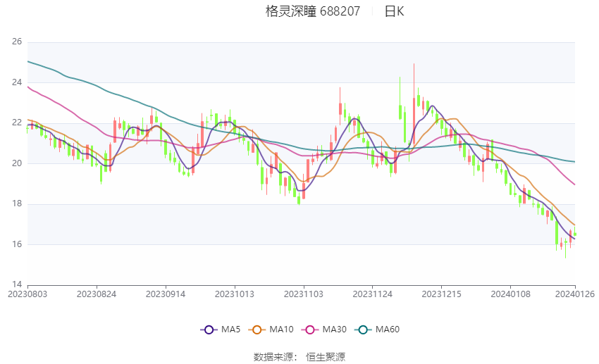
Task: Click x-axis date label 20231124
Action: coord(373,294)
